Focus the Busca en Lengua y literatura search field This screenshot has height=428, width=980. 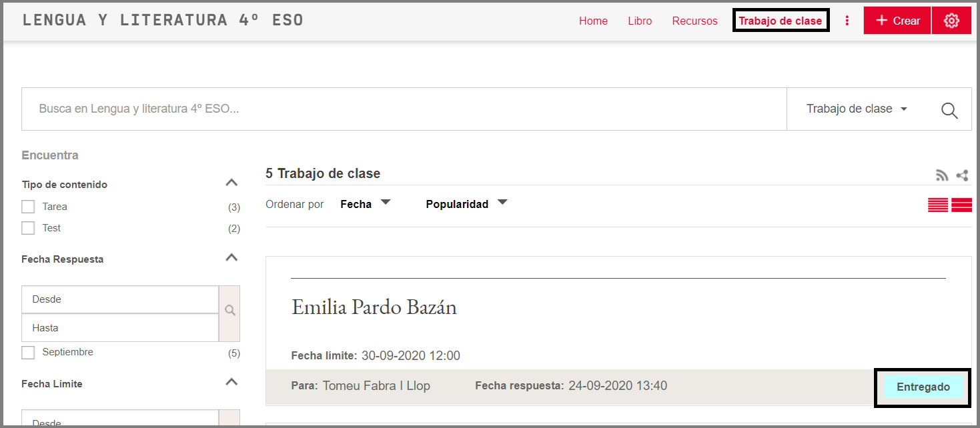(404, 109)
